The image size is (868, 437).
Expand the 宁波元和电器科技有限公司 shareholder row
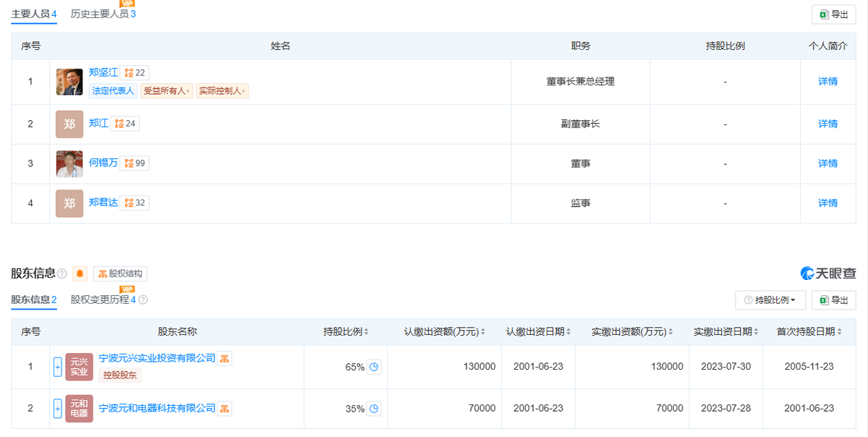[x=58, y=409]
